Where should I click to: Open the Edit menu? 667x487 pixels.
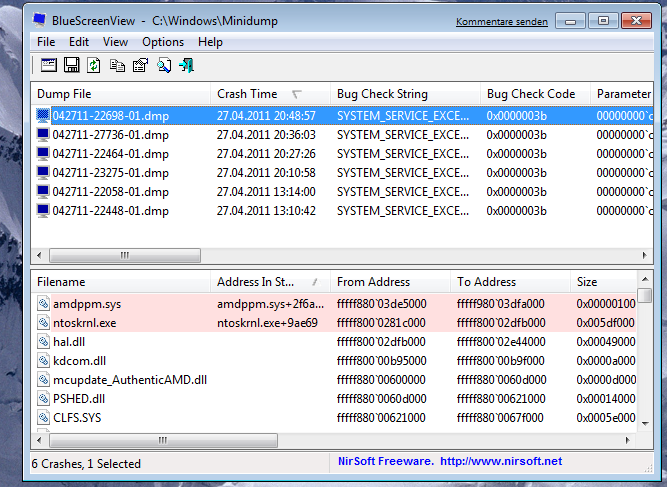click(x=79, y=42)
